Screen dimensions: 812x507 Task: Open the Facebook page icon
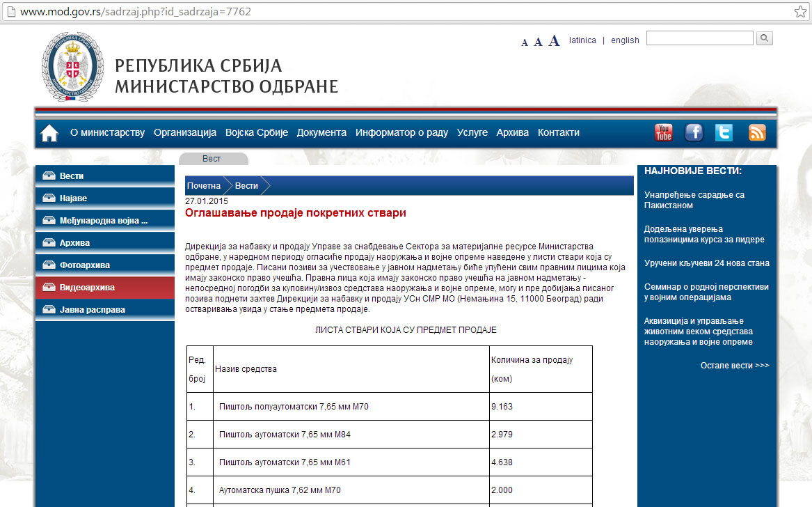click(x=694, y=133)
